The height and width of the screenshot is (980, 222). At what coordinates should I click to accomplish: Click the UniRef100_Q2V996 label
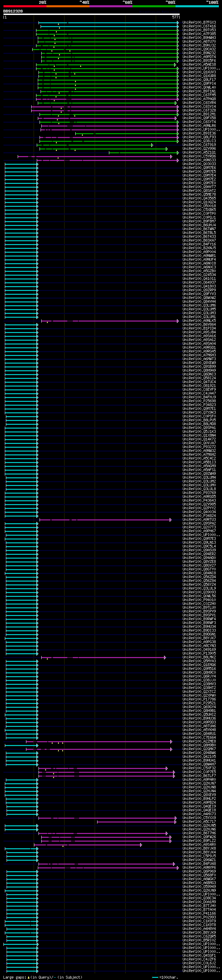point(199,149)
